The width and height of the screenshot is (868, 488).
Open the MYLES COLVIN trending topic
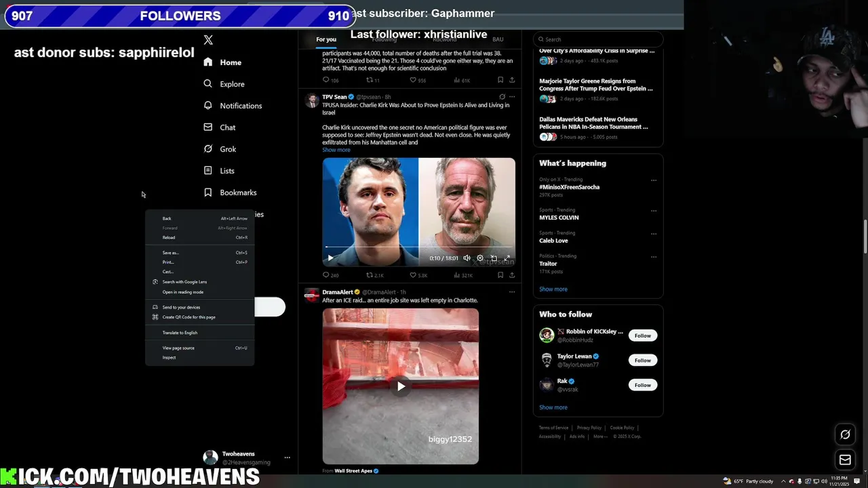(559, 218)
